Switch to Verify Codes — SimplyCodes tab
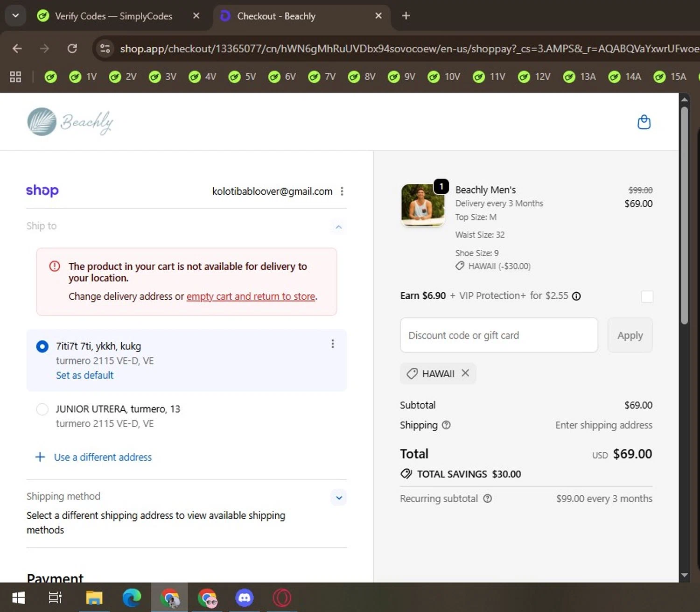Viewport: 700px width, 612px height. 113,16
